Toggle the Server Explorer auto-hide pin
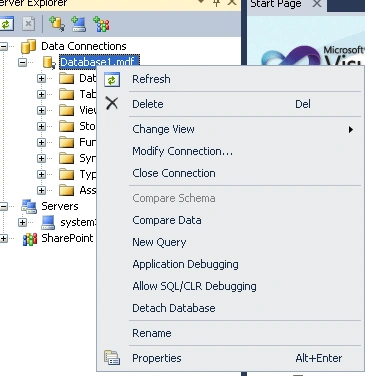Screen dimensions: 365x376 click(217, 3)
